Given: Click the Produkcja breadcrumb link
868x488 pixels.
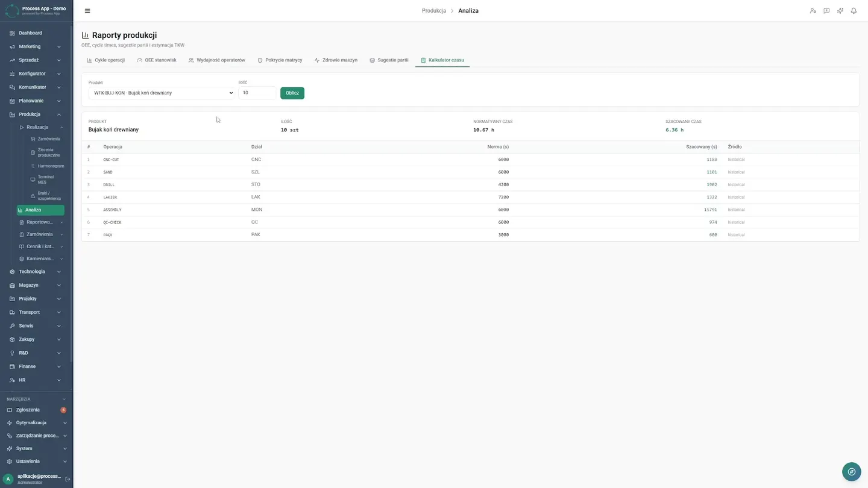Looking at the screenshot, I should (x=434, y=11).
